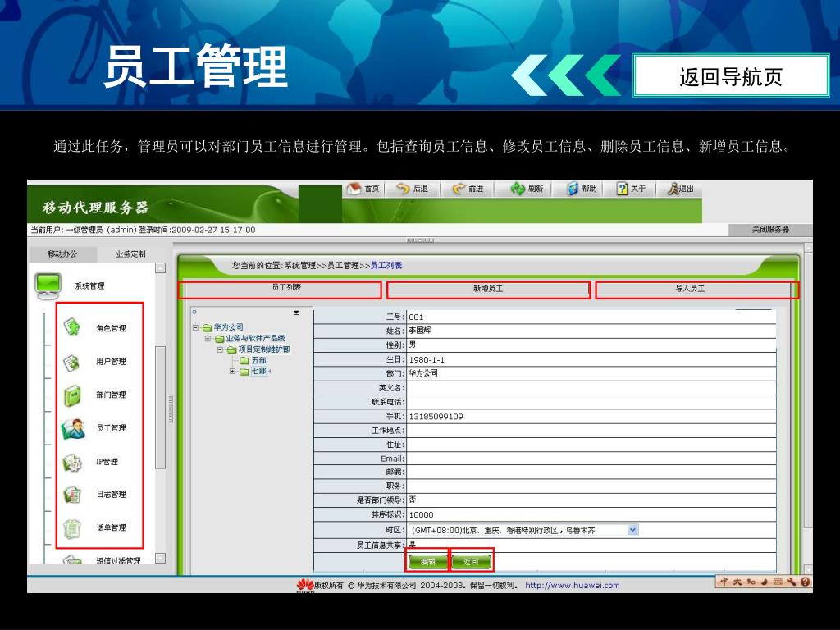Click the sidebar vertical scrollbar thumb
840x630 pixels.
click(160, 408)
